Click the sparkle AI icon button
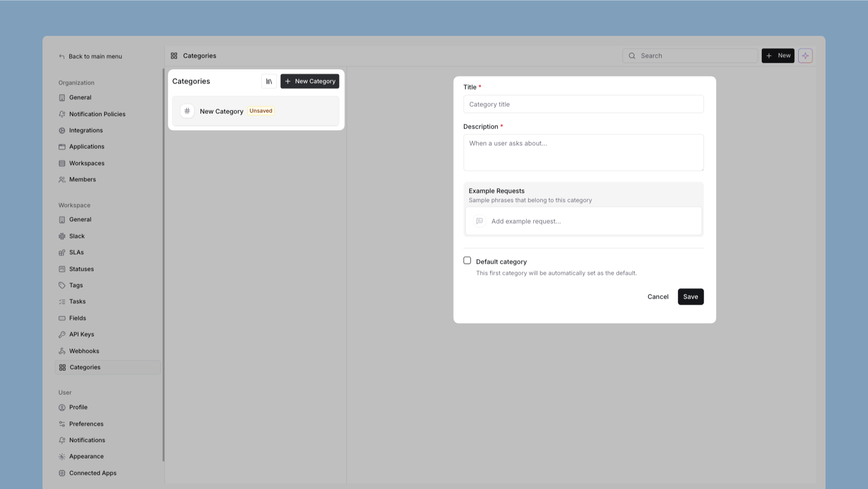Viewport: 868px width, 489px height. (805, 56)
